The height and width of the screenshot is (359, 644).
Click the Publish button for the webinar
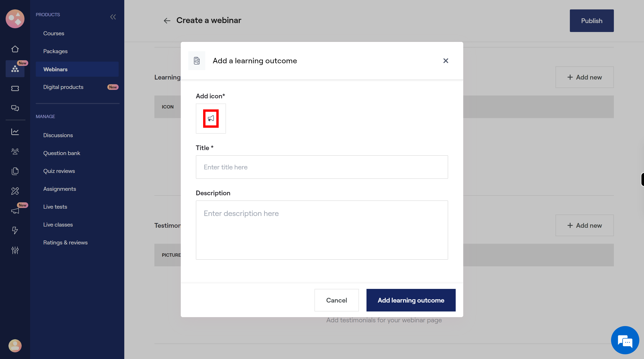click(x=592, y=20)
